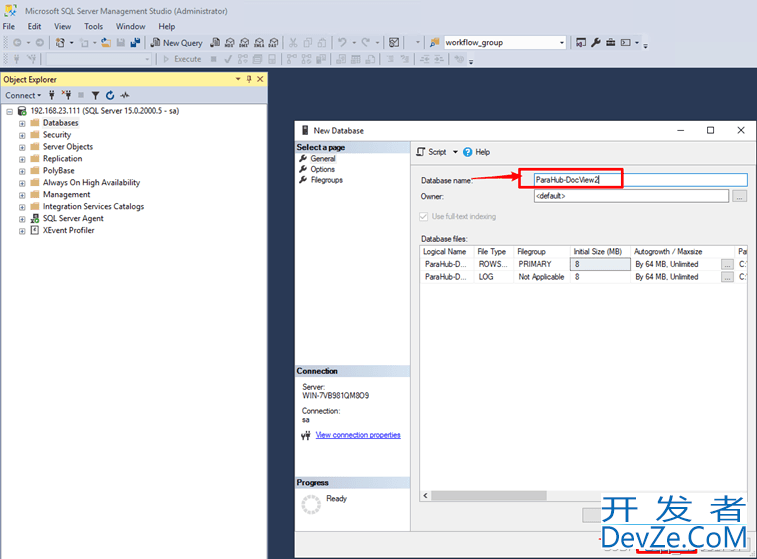Screen dimensions: 757x559
Task: Open the Object Explorer window position dropdown arrow
Action: coord(238,79)
